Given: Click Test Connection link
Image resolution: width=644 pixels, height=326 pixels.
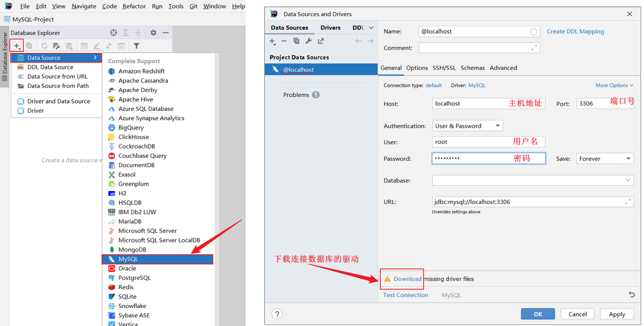Looking at the screenshot, I should 406,295.
